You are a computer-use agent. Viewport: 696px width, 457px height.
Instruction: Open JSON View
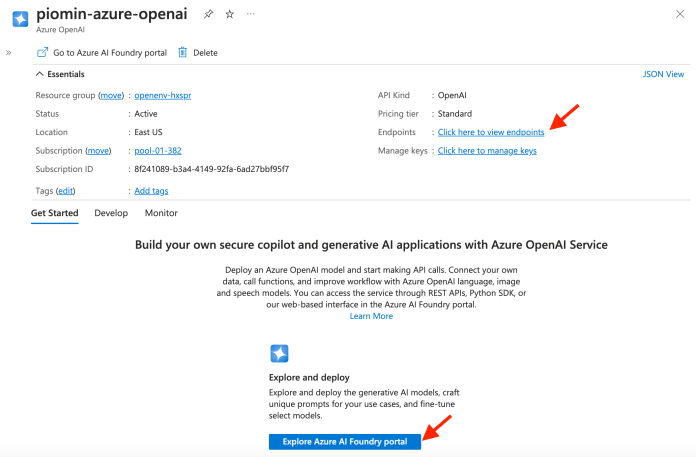click(663, 74)
